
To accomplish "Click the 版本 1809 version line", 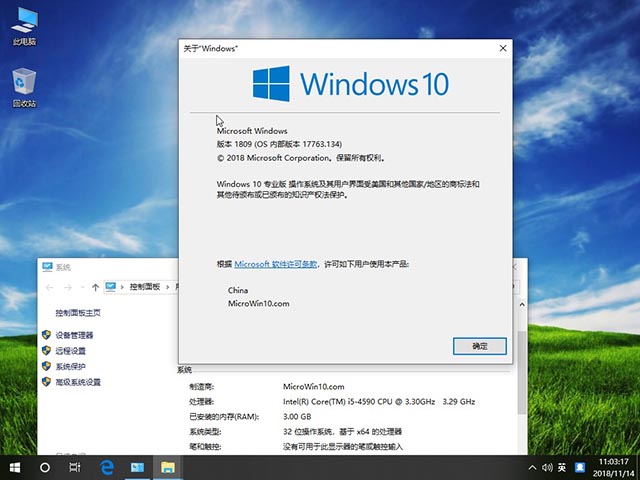I will click(x=279, y=144).
